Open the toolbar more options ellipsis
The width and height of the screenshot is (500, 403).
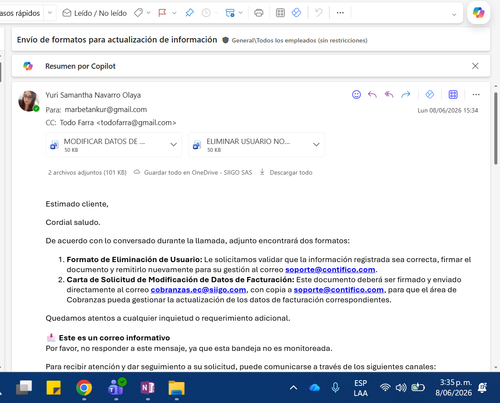[x=340, y=13]
